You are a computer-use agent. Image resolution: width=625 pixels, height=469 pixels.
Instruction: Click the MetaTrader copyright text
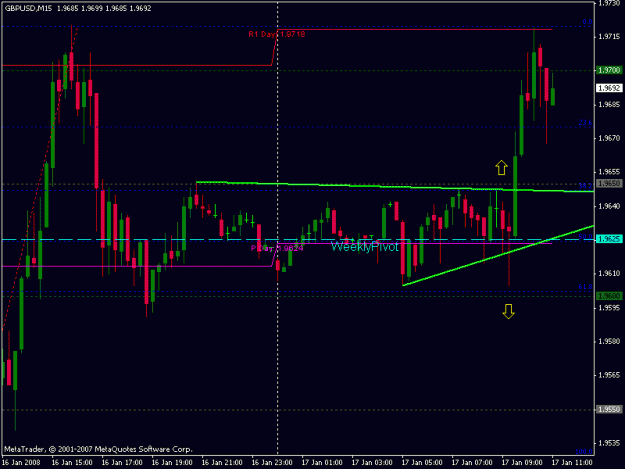pos(98,449)
